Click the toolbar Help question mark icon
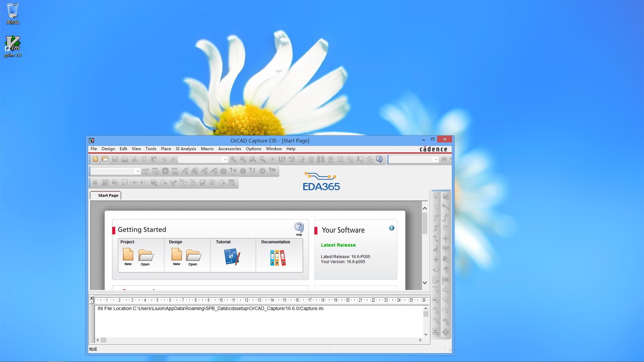The width and height of the screenshot is (644, 362). click(x=379, y=159)
